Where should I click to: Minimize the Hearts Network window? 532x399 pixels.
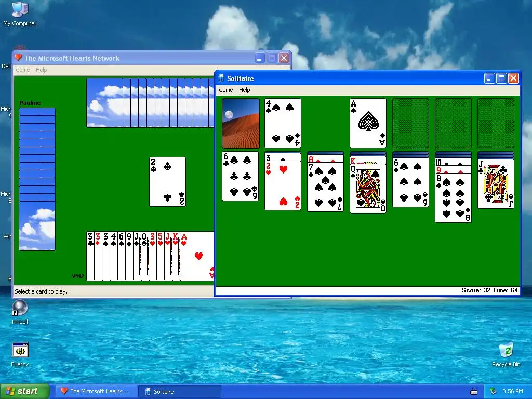(260, 58)
